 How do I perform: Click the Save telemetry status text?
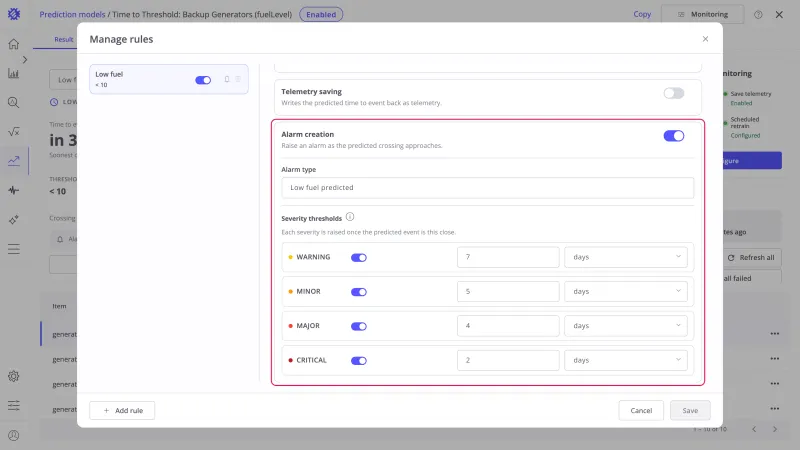(751, 94)
